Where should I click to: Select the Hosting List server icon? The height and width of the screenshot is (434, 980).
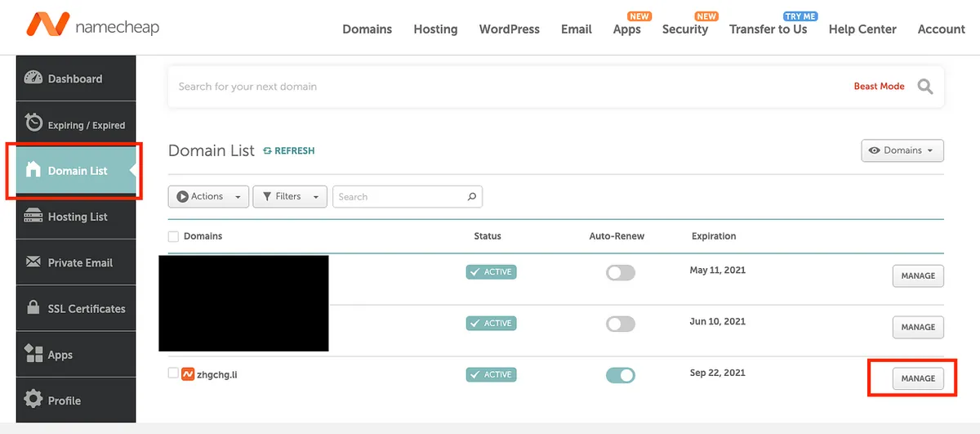33,217
